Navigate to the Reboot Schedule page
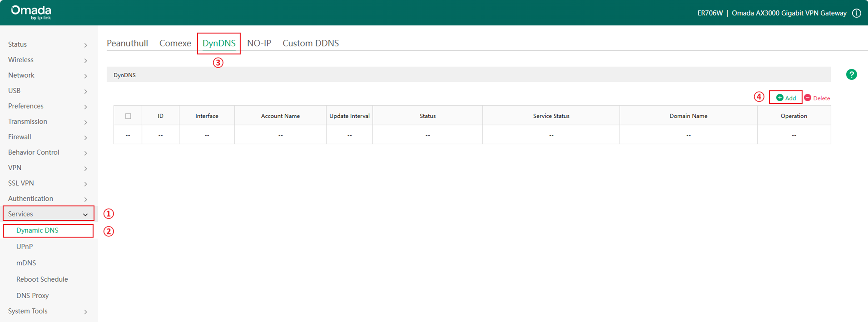 tap(42, 279)
